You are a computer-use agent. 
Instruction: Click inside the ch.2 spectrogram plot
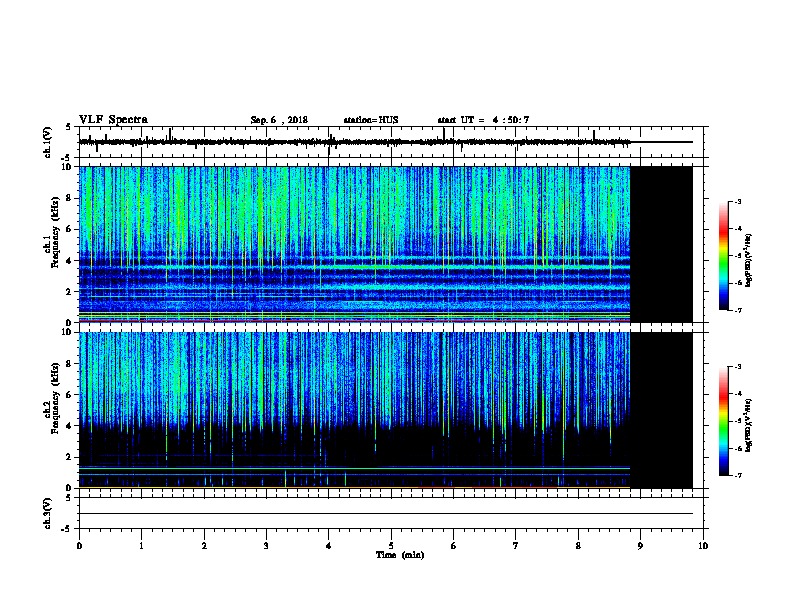(355, 410)
